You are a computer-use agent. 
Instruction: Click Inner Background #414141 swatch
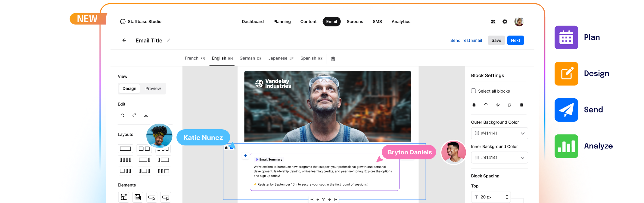tap(477, 158)
